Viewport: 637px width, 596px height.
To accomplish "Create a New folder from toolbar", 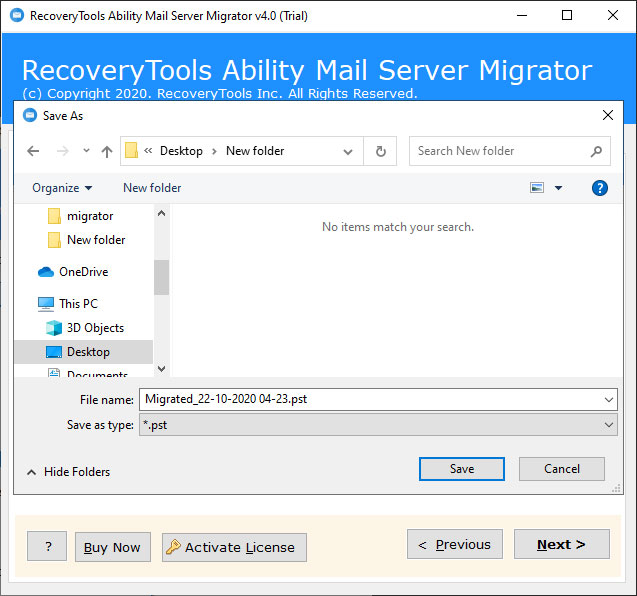I will tap(152, 188).
